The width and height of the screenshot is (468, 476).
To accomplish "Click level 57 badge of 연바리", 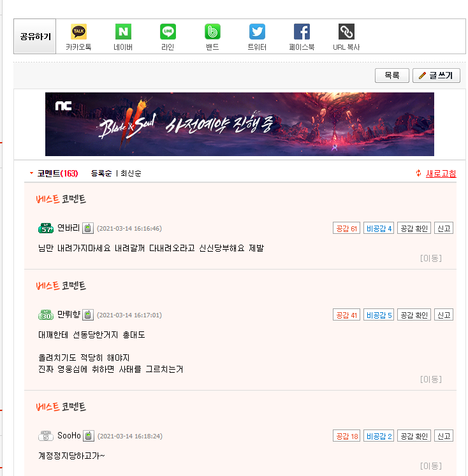I will pos(46,228).
